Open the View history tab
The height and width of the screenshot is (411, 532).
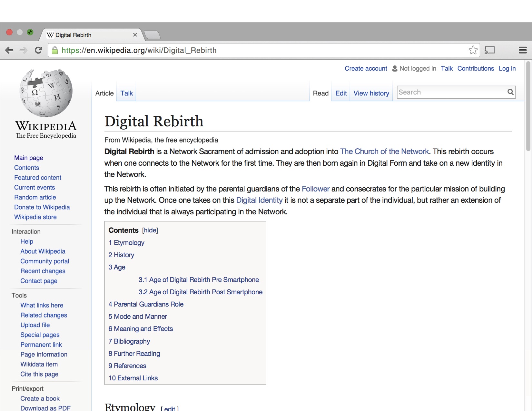371,93
